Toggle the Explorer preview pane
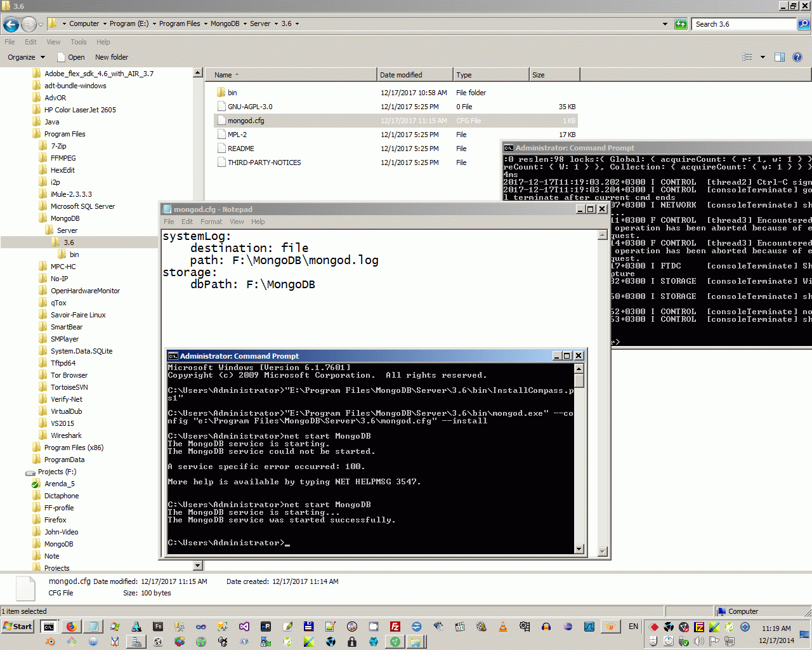This screenshot has width=812, height=650. click(780, 57)
